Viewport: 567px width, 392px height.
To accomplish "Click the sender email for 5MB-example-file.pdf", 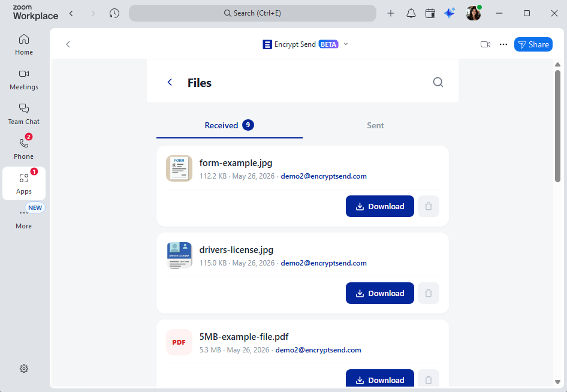I will 318,349.
